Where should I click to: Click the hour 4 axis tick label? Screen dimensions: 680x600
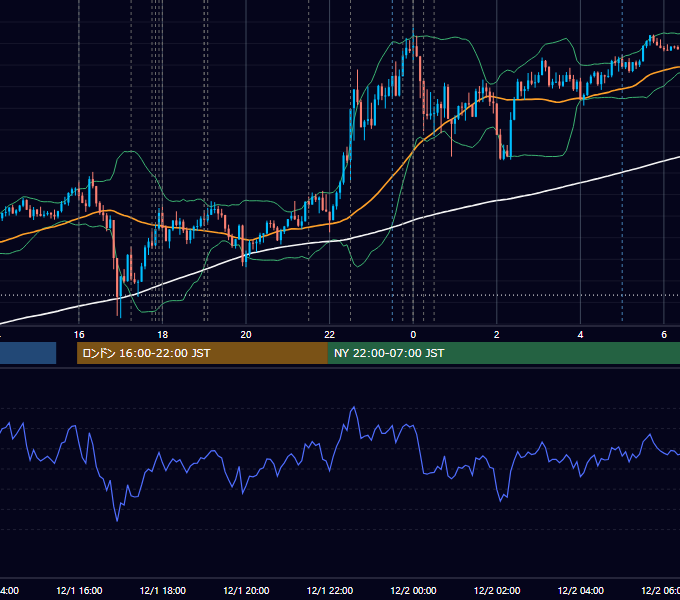(x=580, y=335)
